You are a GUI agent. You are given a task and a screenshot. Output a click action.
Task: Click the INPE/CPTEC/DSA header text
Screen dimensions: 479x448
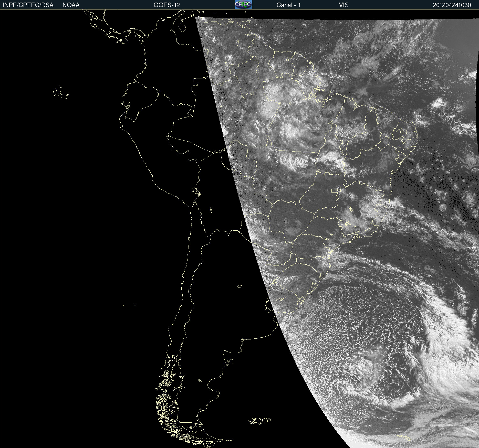pos(28,5)
